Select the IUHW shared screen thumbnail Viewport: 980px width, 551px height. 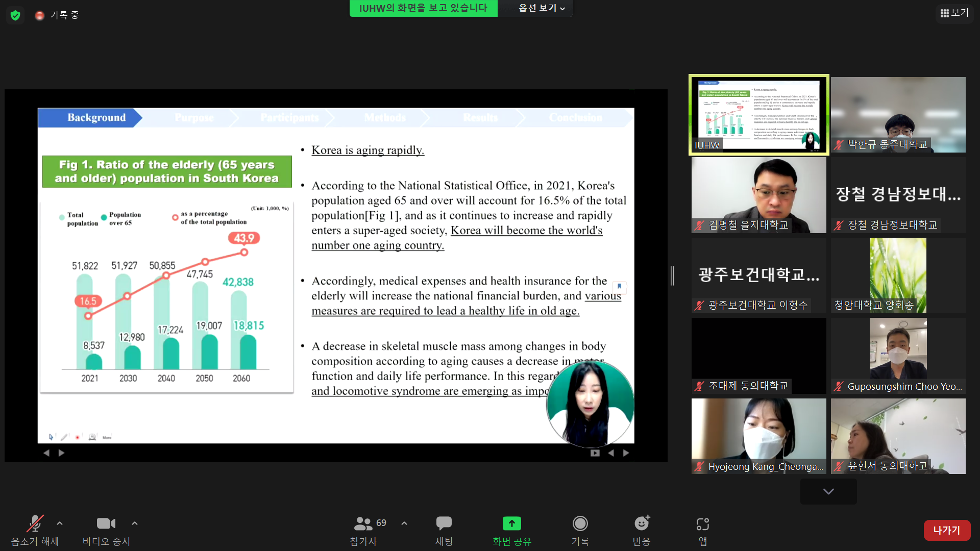[758, 115]
